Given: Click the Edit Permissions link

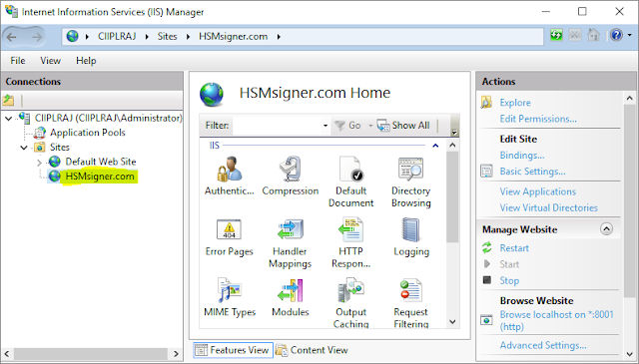Looking at the screenshot, I should coord(538,119).
